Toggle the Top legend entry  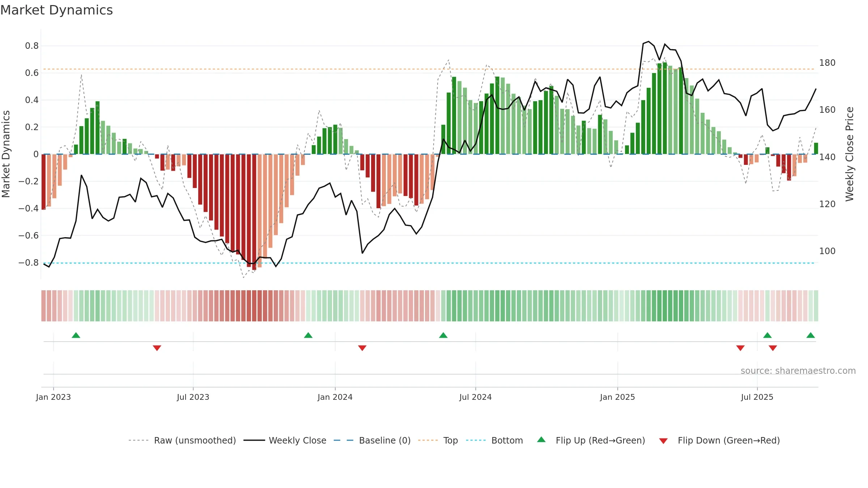[438, 440]
